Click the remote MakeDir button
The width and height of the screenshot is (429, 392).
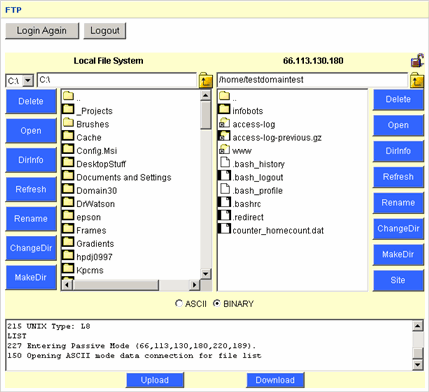pos(398,255)
